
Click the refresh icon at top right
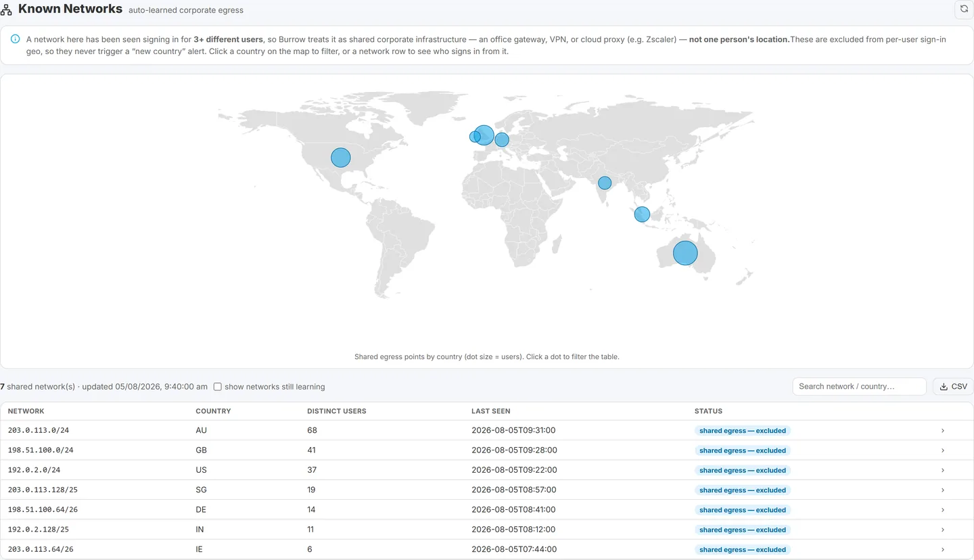point(964,9)
